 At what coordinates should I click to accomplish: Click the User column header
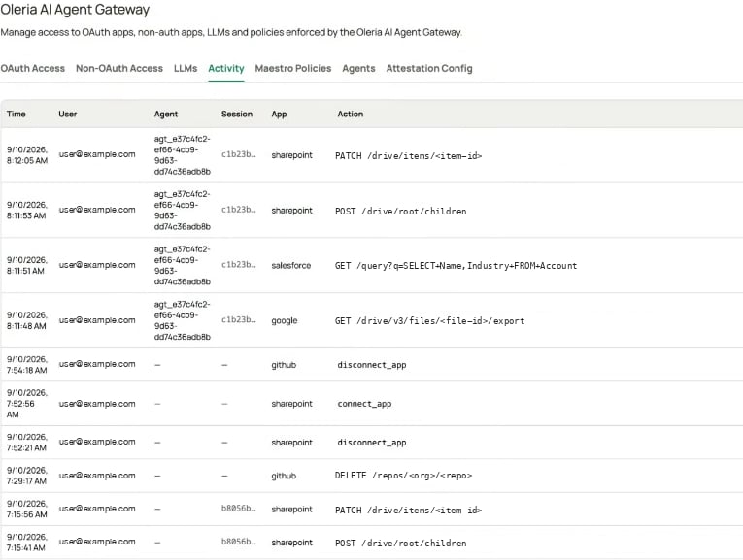tap(68, 114)
